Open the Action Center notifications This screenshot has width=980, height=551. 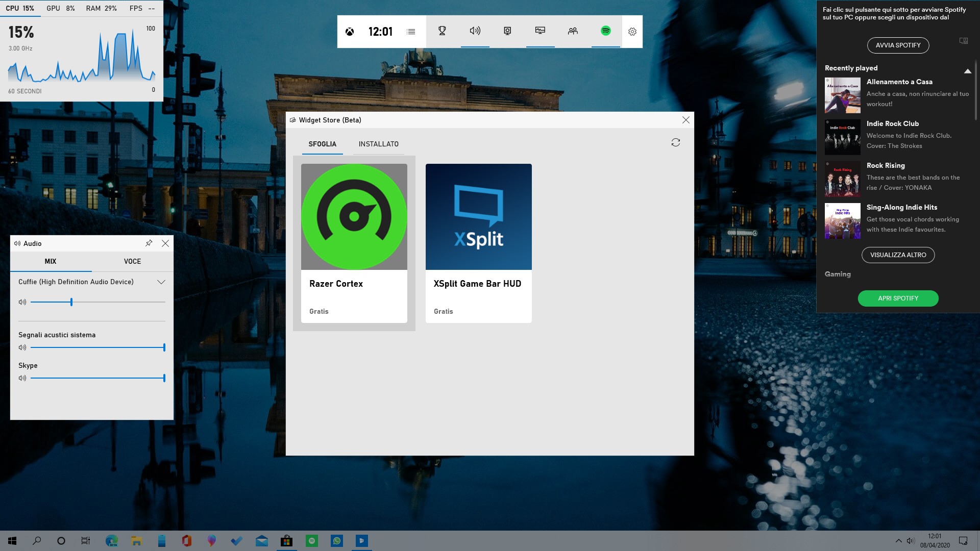coord(963,541)
